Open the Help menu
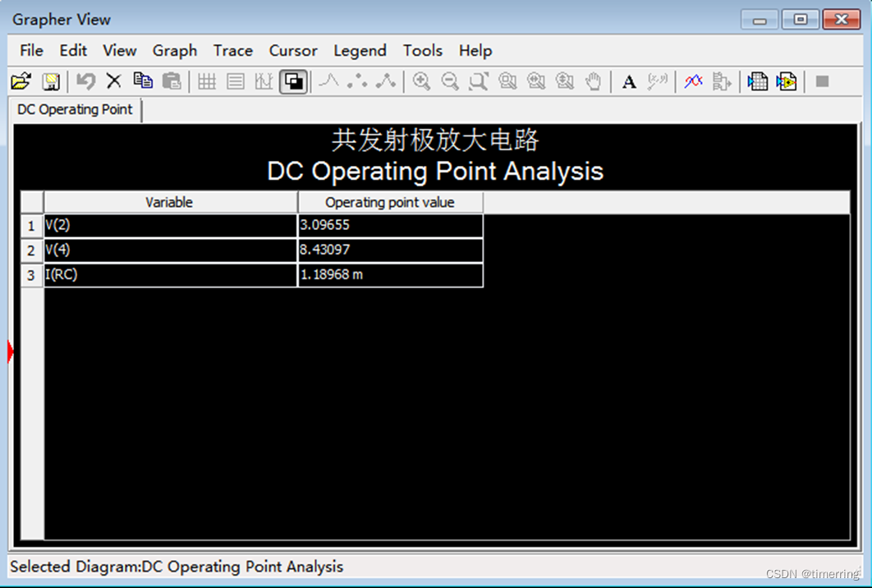This screenshot has height=588, width=872. click(x=475, y=51)
